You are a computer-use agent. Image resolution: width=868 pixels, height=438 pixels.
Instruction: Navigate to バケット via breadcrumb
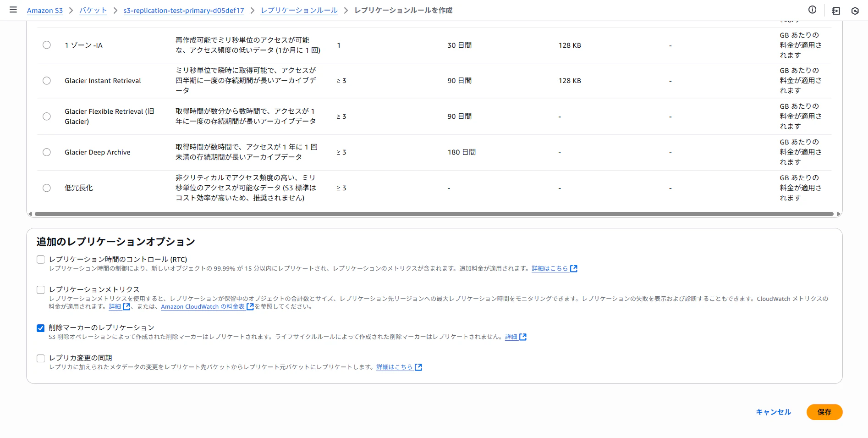(x=93, y=10)
